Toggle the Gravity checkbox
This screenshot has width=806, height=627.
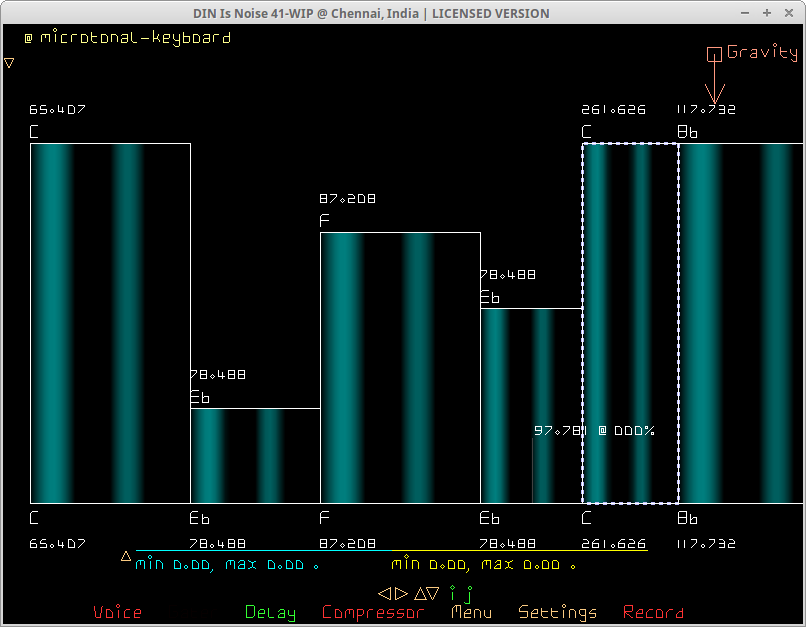tap(714, 54)
